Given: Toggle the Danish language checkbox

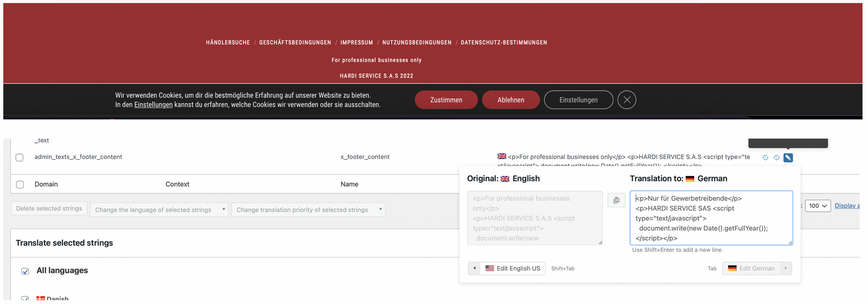Looking at the screenshot, I should coord(25,299).
